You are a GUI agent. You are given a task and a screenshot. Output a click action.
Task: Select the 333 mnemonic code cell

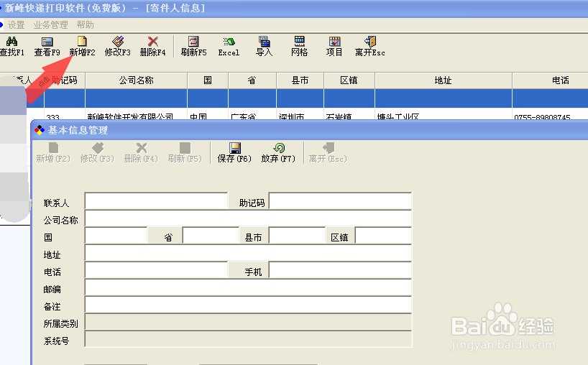[65, 114]
